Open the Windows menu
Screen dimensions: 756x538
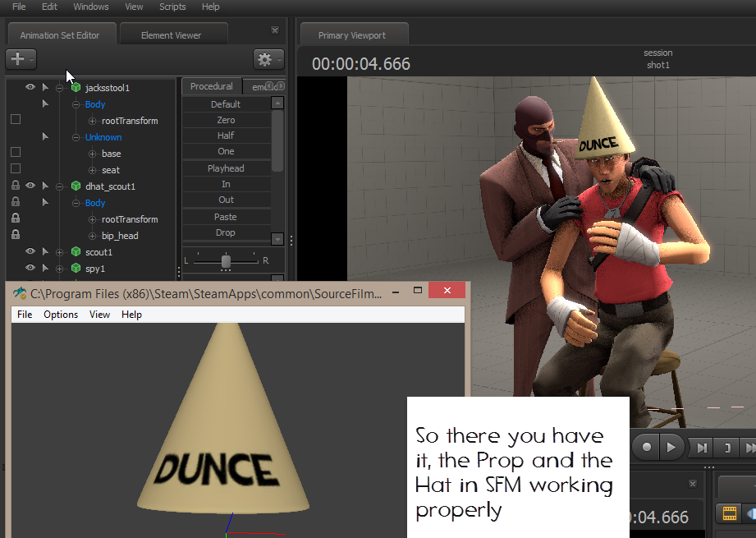point(90,7)
